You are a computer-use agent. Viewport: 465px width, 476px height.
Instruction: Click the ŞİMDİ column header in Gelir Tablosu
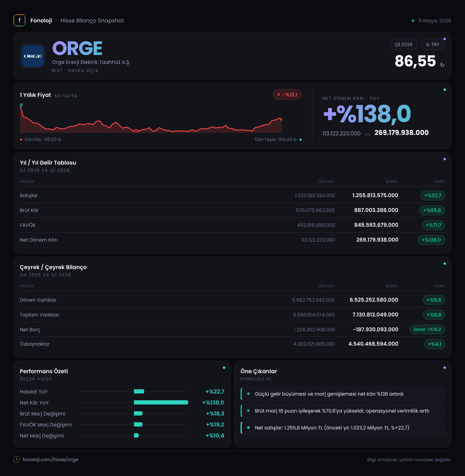click(392, 181)
